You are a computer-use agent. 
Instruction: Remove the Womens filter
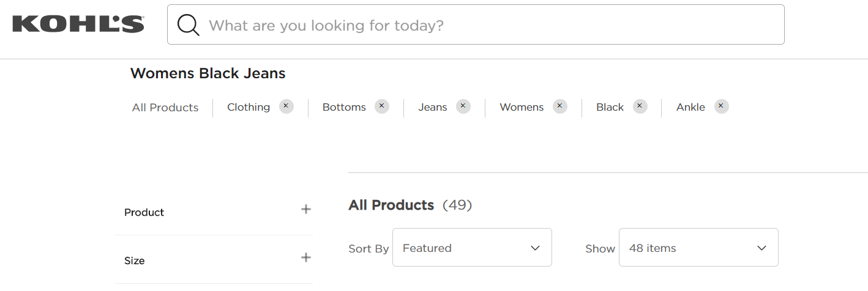coord(560,106)
